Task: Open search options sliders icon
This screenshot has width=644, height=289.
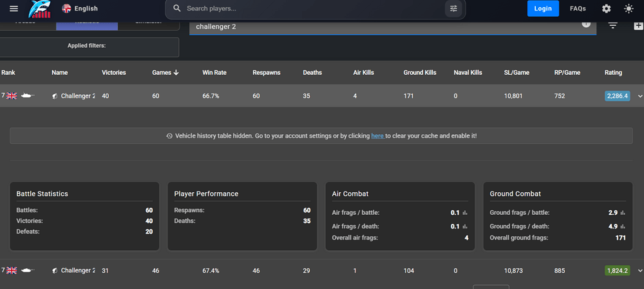Action: pyautogui.click(x=453, y=8)
